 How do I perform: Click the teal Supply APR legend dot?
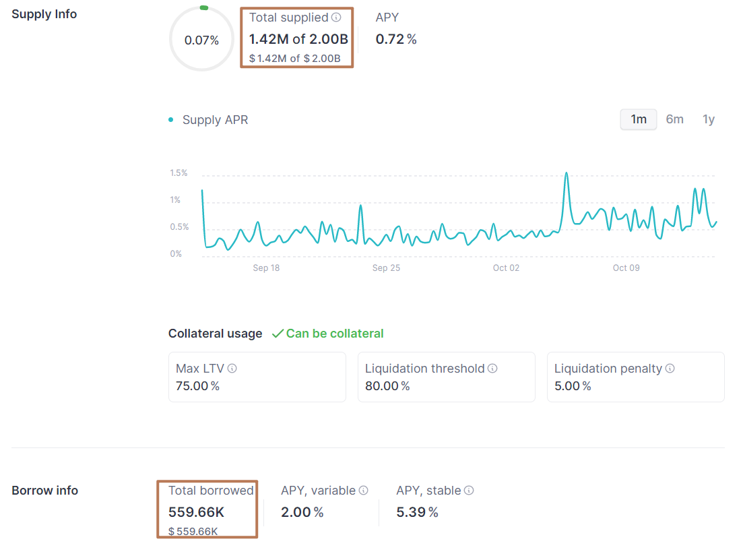pyautogui.click(x=170, y=120)
